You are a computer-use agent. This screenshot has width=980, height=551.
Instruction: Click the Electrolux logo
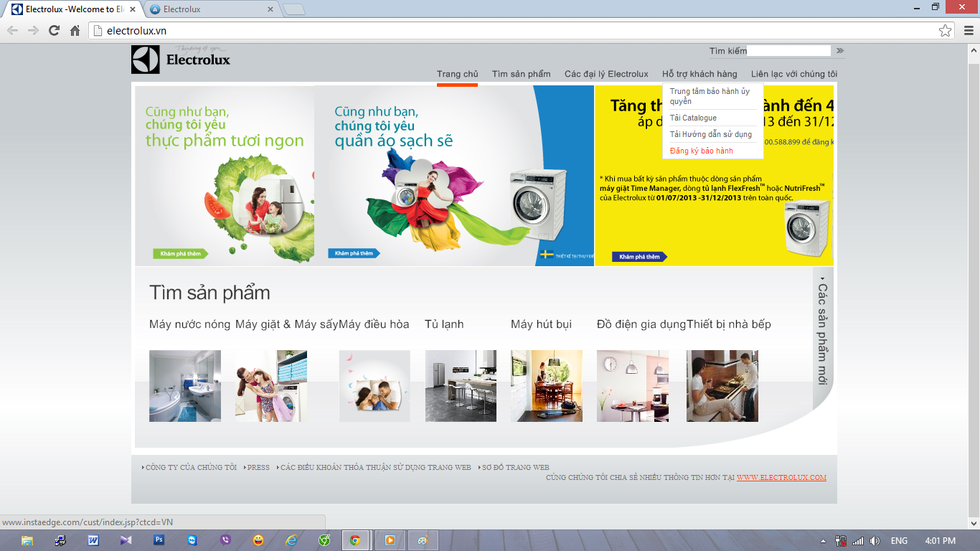(181, 60)
